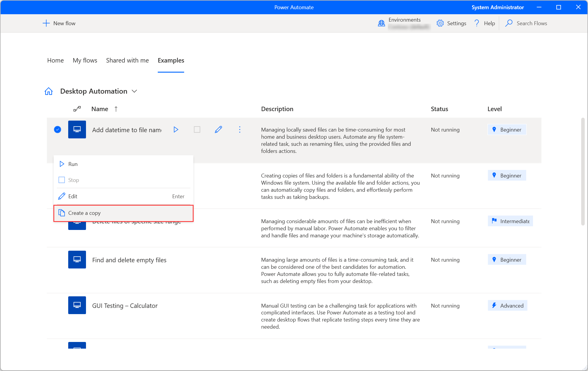The height and width of the screenshot is (371, 588).
Task: Click the Edit (pencil) icon for flow
Action: pos(219,129)
